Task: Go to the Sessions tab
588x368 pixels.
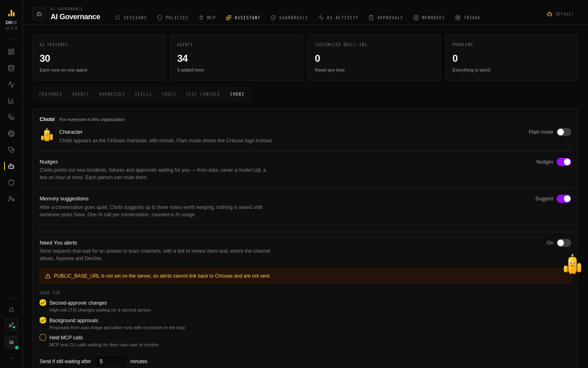Action: 131,18
